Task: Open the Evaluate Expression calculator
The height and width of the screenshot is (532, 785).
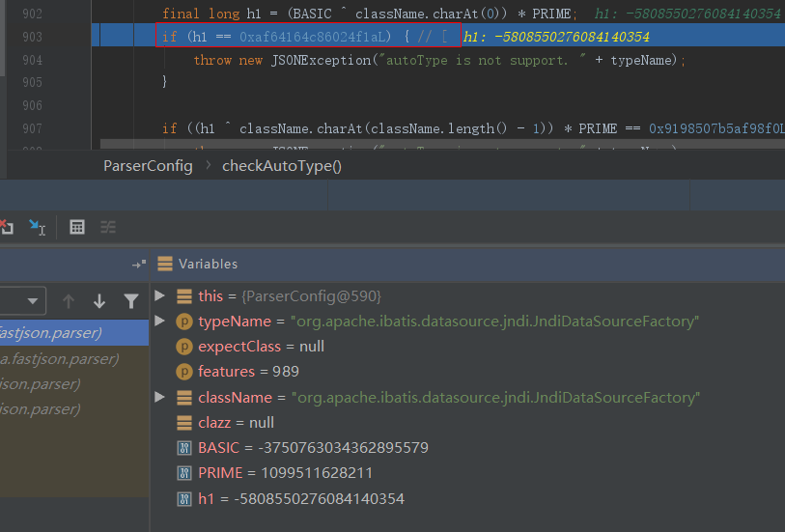Action: pyautogui.click(x=77, y=227)
